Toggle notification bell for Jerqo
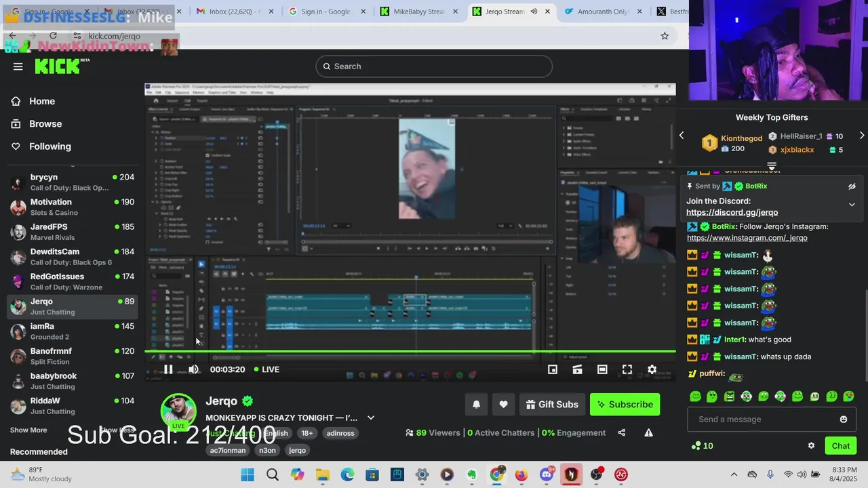Image resolution: width=868 pixels, height=488 pixels. tap(476, 405)
